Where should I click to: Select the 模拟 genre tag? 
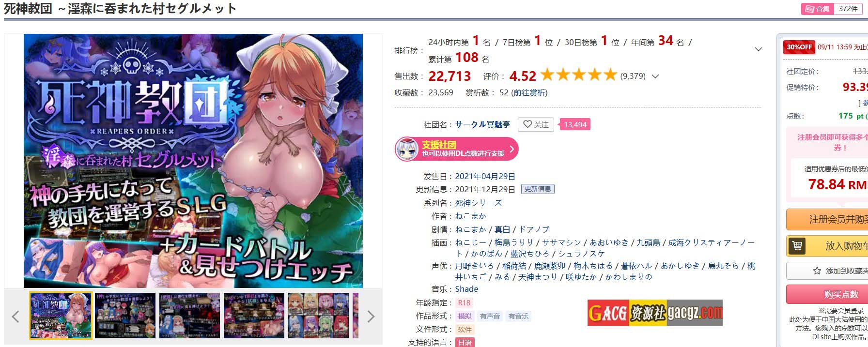[465, 317]
